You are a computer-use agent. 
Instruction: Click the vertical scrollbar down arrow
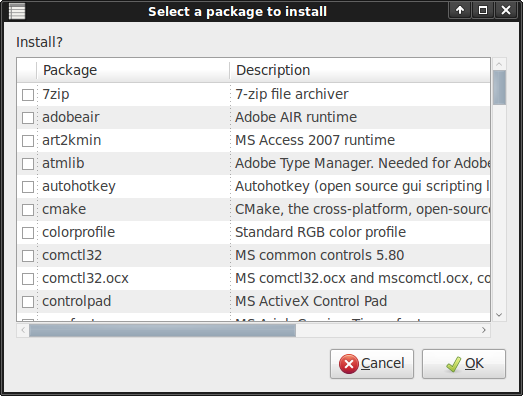click(x=499, y=315)
